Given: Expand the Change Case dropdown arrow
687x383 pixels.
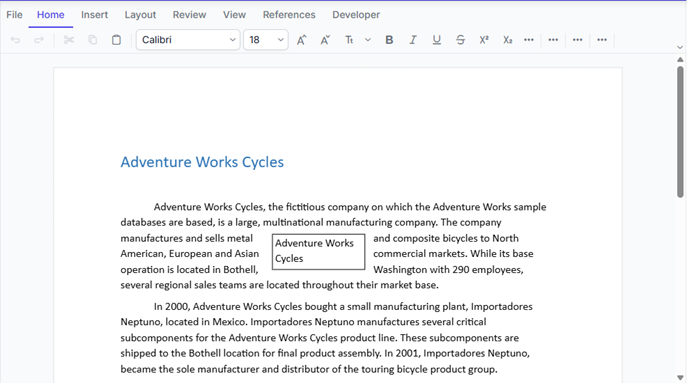Looking at the screenshot, I should 368,40.
